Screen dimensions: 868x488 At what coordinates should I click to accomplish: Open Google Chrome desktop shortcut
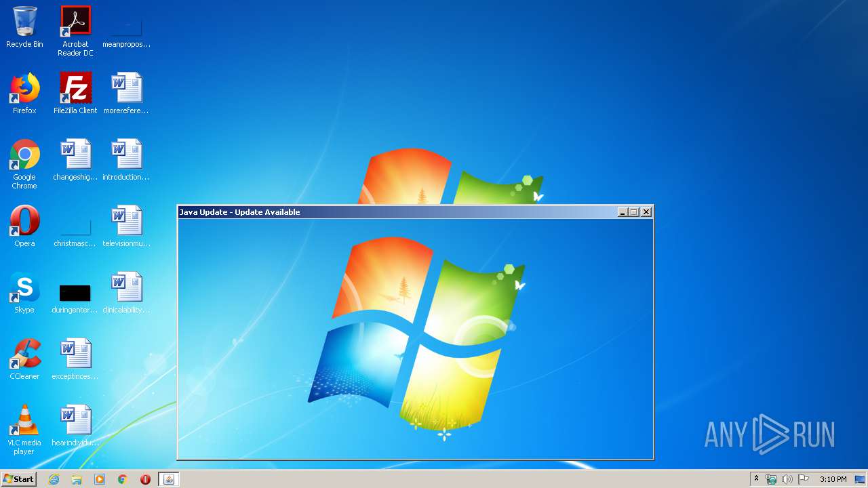point(24,164)
